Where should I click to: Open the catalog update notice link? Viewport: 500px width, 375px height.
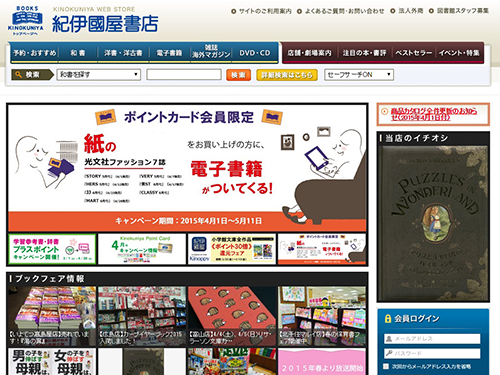pos(434,114)
